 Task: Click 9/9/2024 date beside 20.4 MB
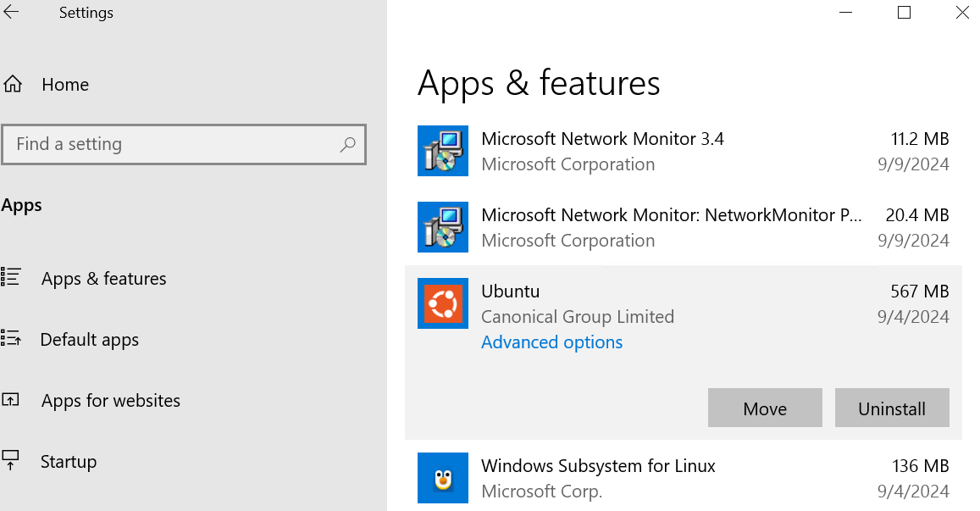click(913, 241)
